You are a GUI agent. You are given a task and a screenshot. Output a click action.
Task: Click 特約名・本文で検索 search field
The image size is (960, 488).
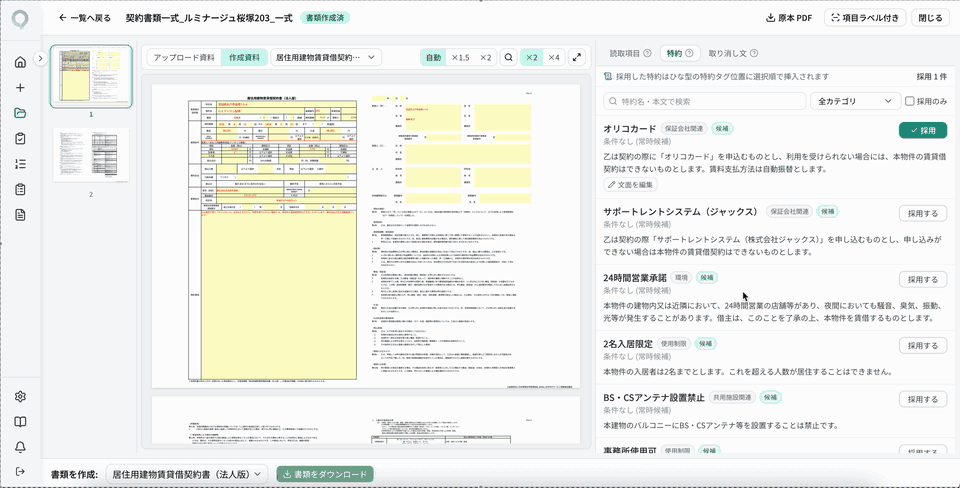(x=705, y=101)
